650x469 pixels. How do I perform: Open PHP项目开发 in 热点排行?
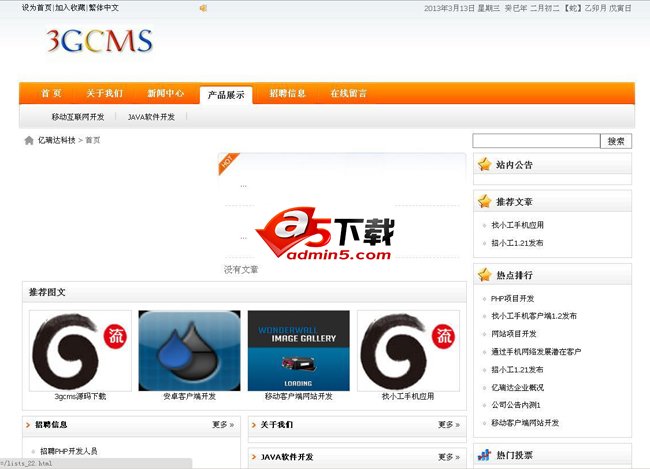pos(512,299)
